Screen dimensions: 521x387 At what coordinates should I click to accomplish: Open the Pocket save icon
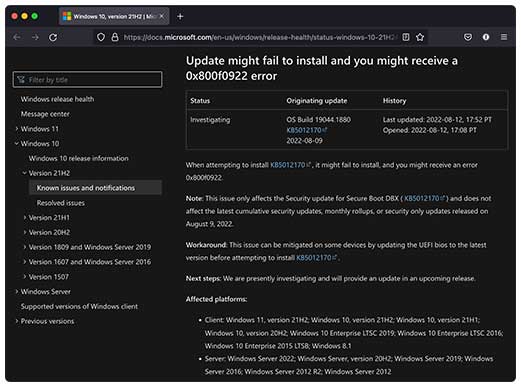pos(468,37)
